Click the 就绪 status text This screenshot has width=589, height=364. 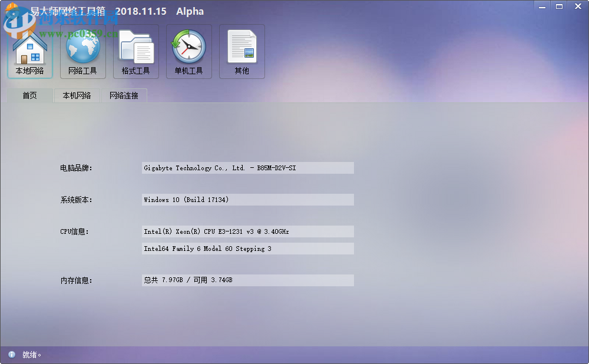(32, 355)
